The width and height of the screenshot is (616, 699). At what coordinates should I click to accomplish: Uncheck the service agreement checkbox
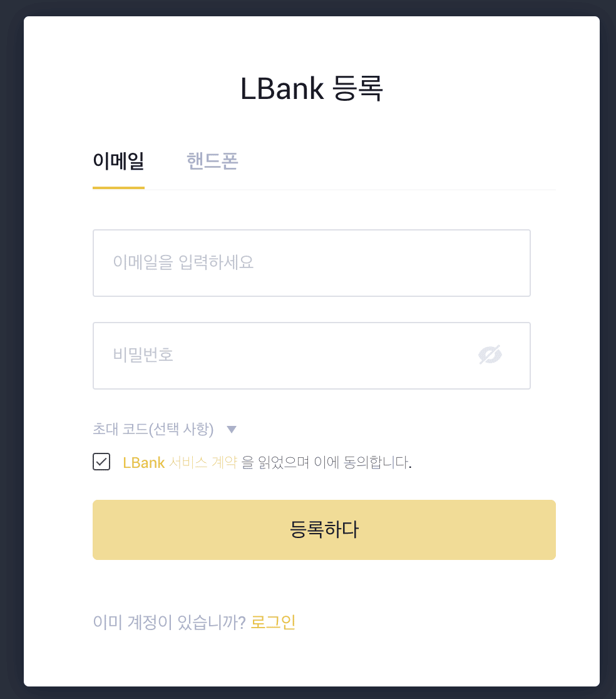(x=101, y=462)
